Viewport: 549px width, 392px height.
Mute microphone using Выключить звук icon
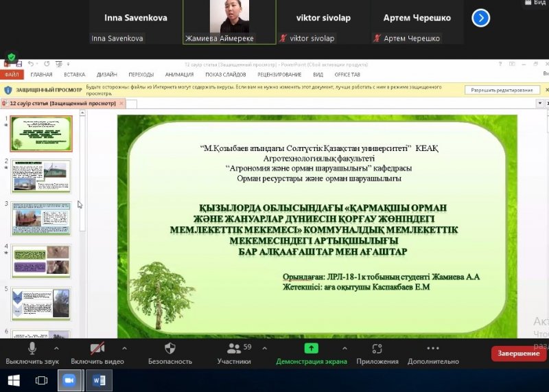point(32,349)
